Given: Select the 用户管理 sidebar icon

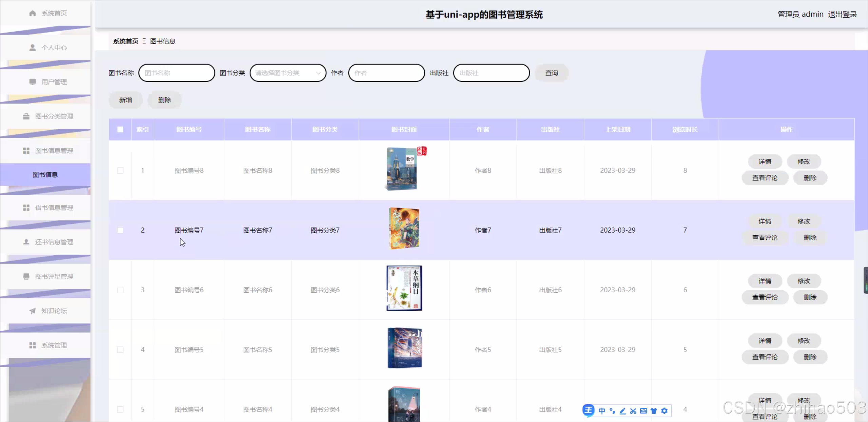Looking at the screenshot, I should 33,82.
